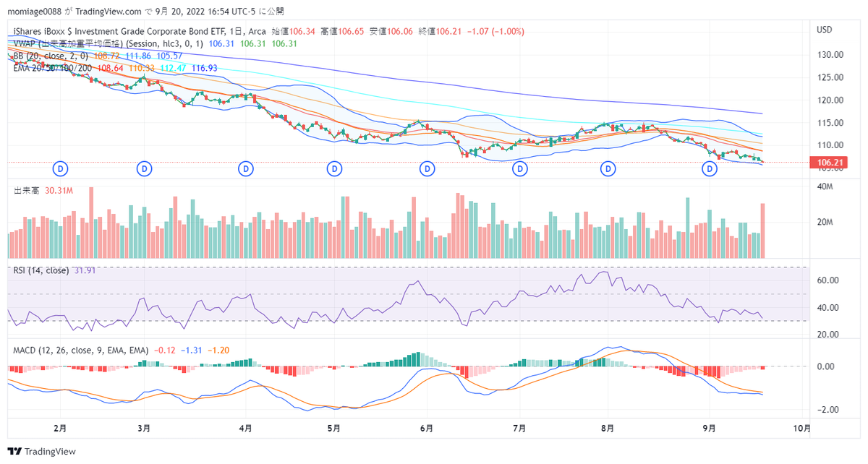
Task: Click the RSI value 31.91
Action: click(85, 270)
